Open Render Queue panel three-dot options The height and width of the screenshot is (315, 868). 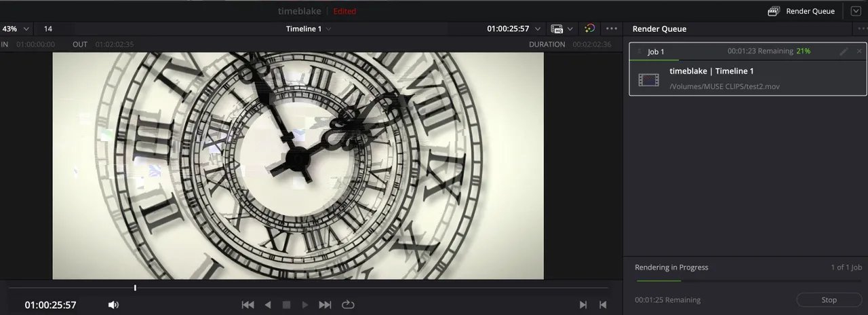tap(863, 29)
